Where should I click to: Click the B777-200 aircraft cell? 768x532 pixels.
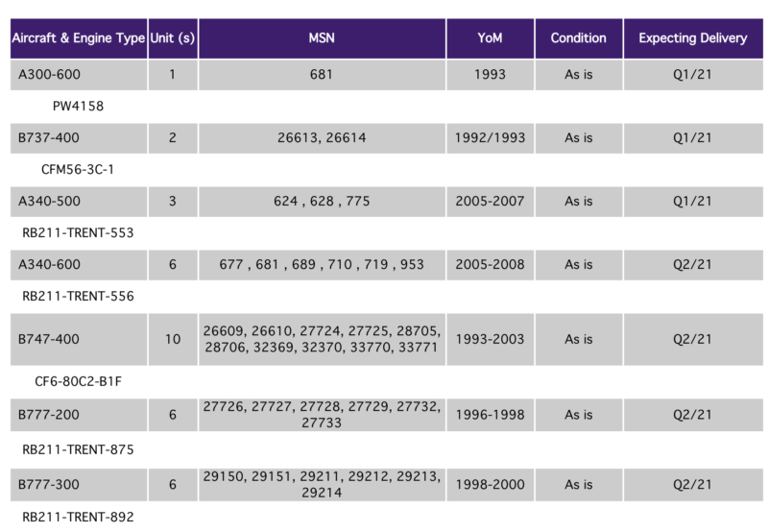(x=79, y=415)
